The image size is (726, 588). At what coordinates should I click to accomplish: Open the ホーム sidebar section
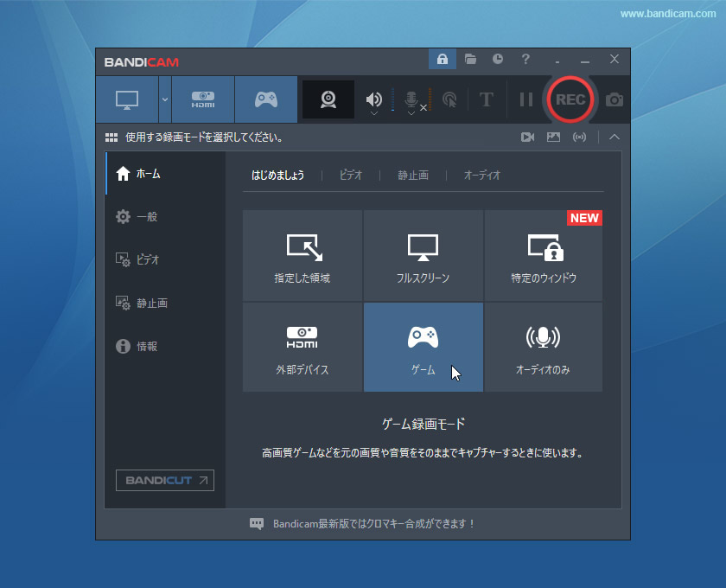pyautogui.click(x=165, y=174)
